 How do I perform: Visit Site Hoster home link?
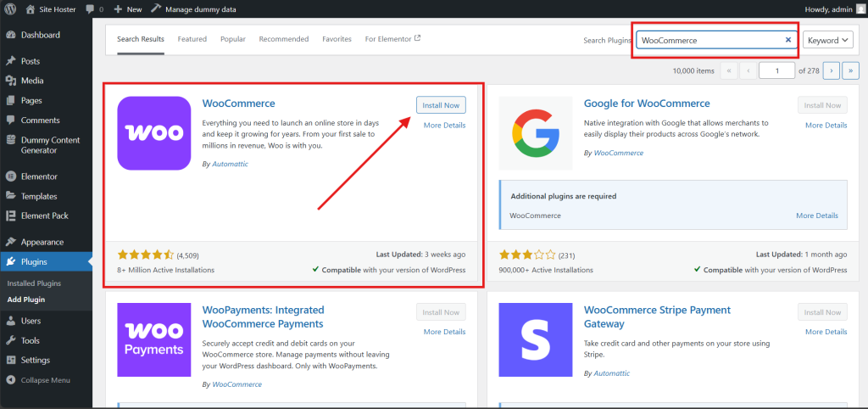(x=51, y=9)
